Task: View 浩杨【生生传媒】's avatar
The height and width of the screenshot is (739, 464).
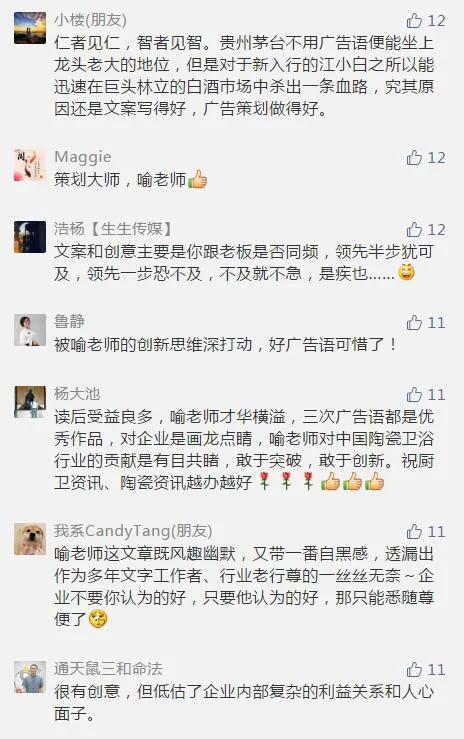Action: click(30, 237)
